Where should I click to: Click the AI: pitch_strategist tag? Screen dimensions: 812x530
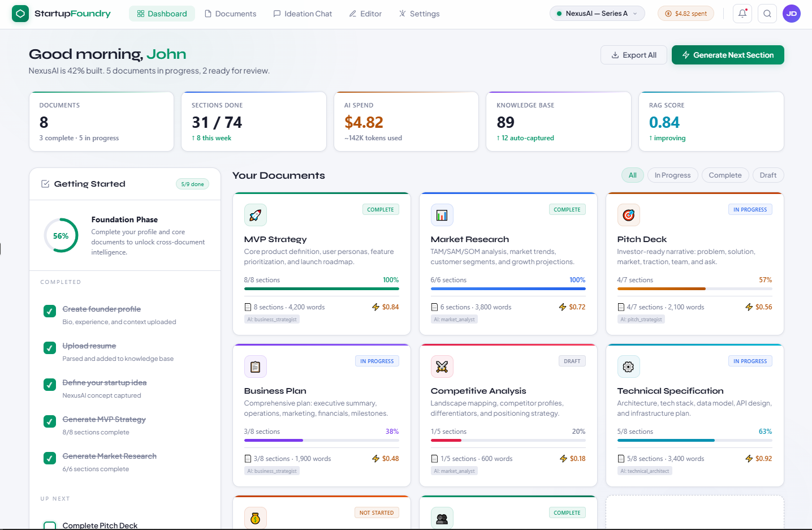click(x=641, y=320)
